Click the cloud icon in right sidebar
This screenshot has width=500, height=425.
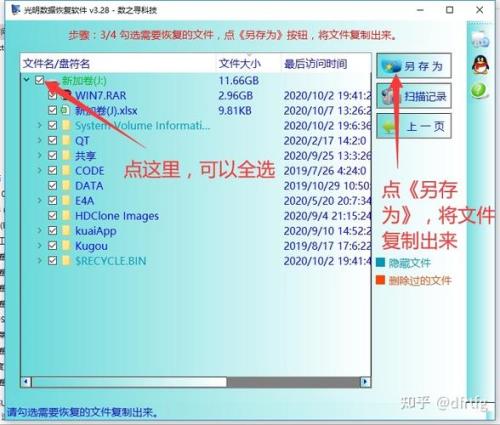click(x=480, y=39)
